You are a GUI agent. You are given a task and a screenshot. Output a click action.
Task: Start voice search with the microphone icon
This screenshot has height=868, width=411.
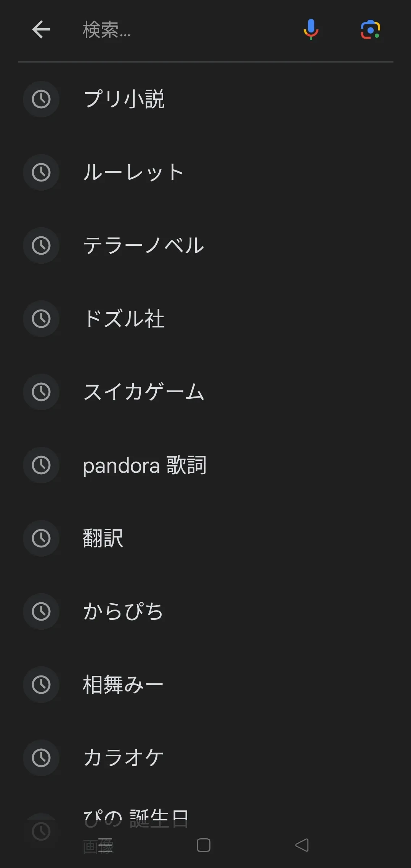311,29
